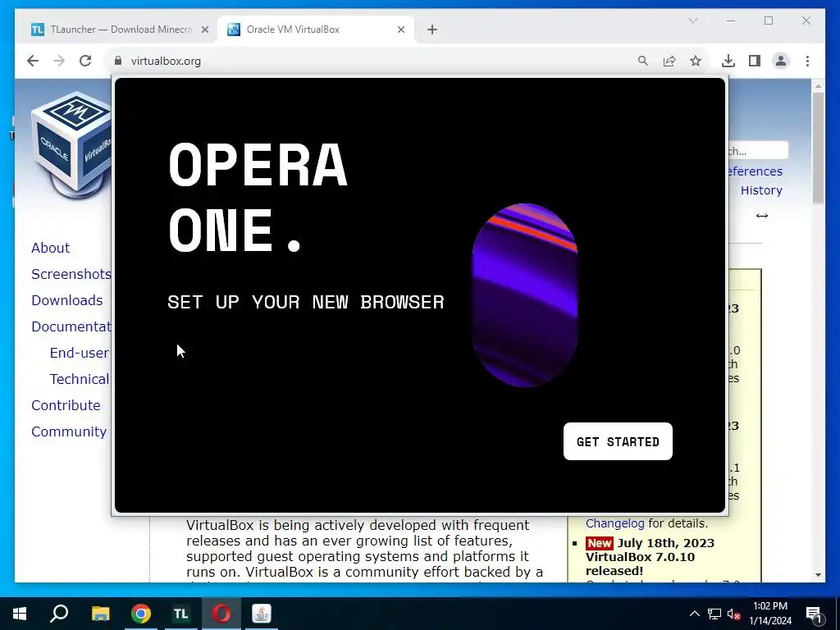
Task: Open the Java app on the taskbar
Action: coord(262,614)
